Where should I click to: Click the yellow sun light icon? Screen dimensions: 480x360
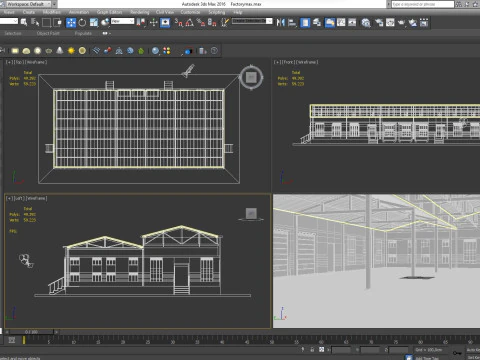tap(71, 50)
